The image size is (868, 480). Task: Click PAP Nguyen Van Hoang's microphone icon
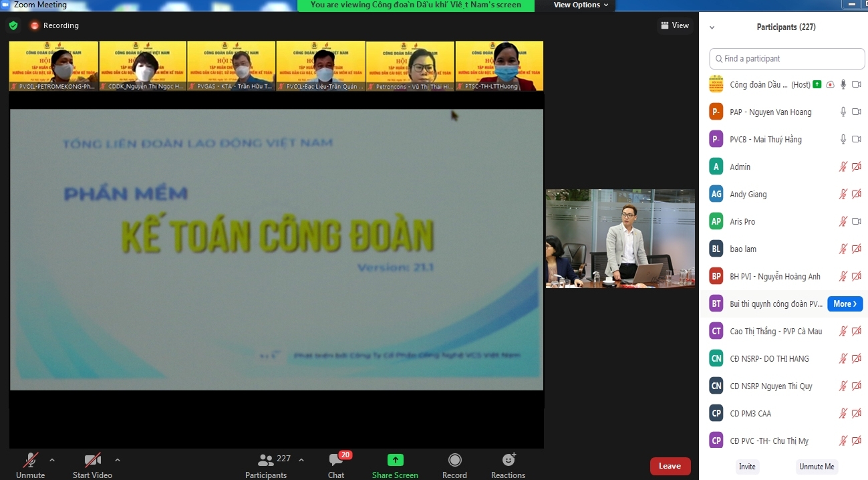point(843,112)
